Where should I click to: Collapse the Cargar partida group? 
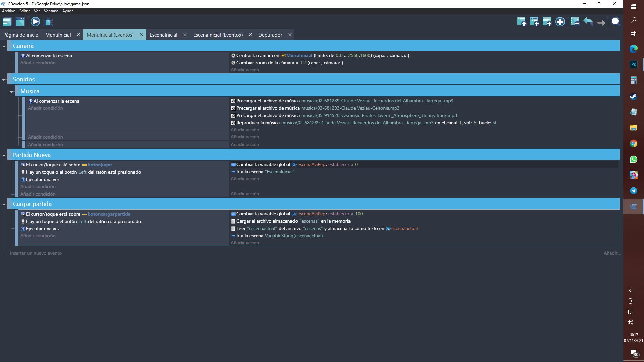tap(4, 204)
